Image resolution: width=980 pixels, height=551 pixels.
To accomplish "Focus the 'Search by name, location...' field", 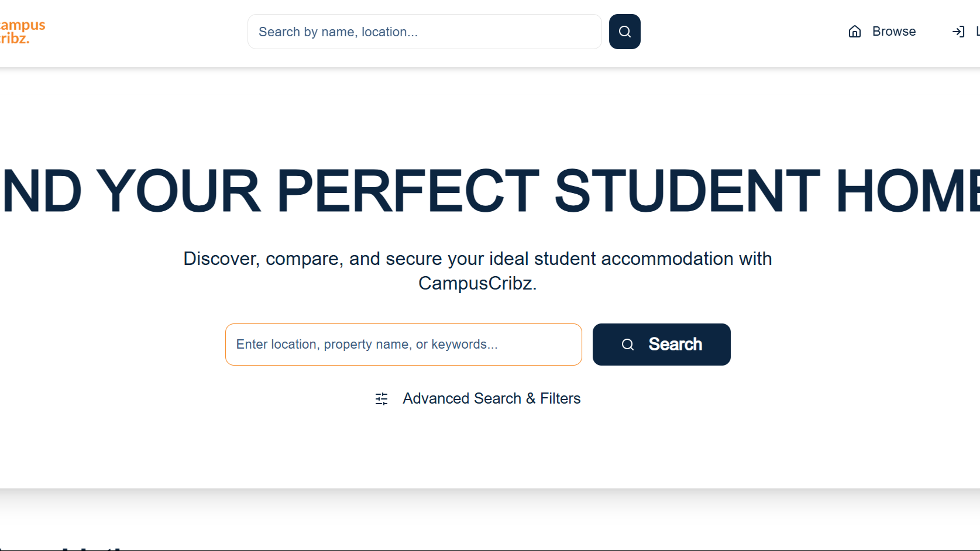I will pyautogui.click(x=424, y=32).
